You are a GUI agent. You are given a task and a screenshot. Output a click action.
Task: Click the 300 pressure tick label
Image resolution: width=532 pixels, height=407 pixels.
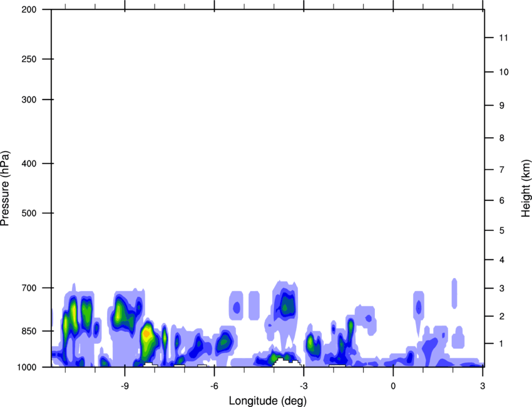[29, 100]
